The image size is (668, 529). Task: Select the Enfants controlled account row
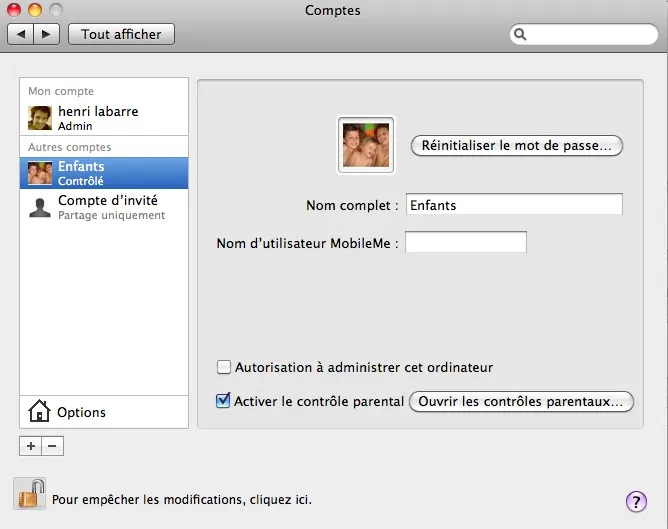(x=104, y=173)
